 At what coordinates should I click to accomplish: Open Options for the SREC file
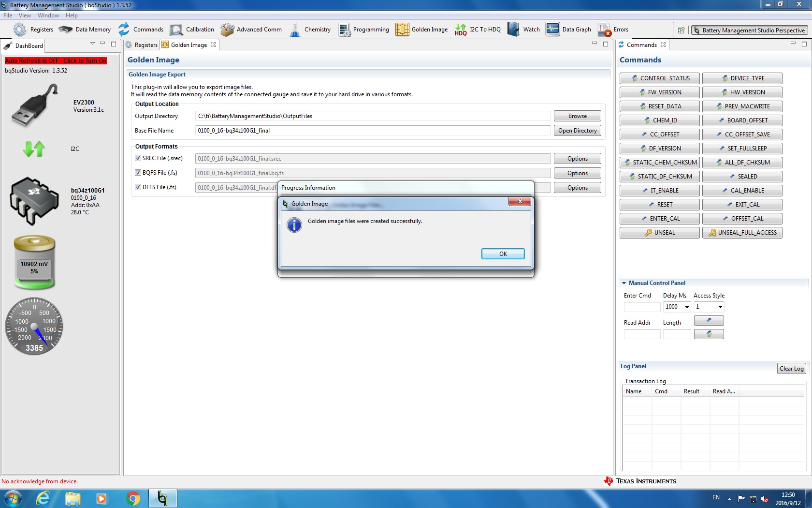click(578, 159)
